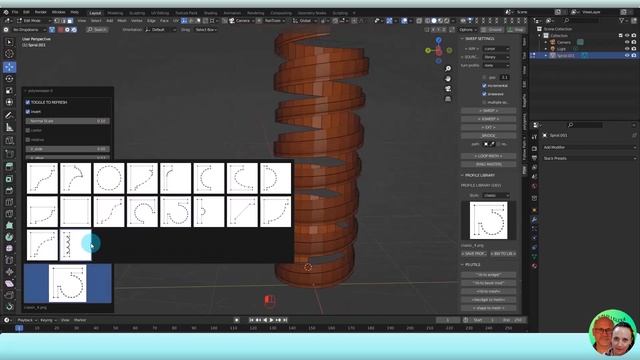Click the Options button in viewport header
This screenshot has height=360, width=640.
[x=468, y=30]
